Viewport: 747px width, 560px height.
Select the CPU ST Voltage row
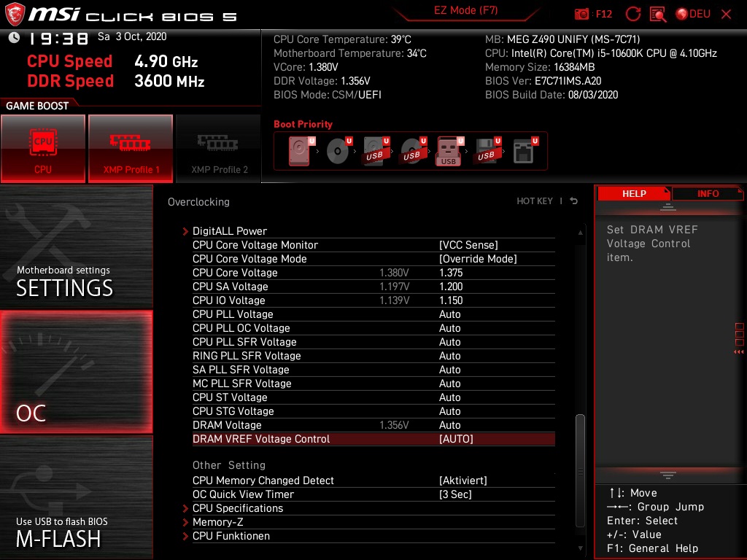(373, 397)
